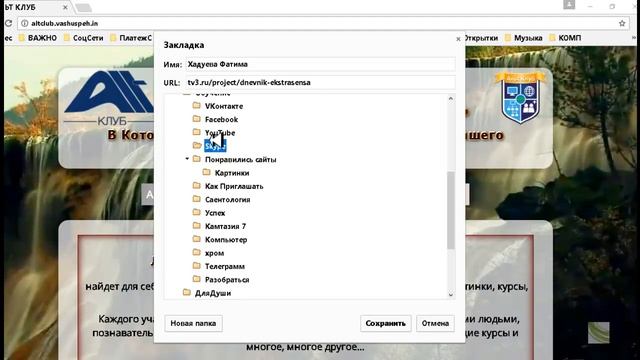Select the Как Приглашать folder
This screenshot has height=360, width=640.
[234, 187]
